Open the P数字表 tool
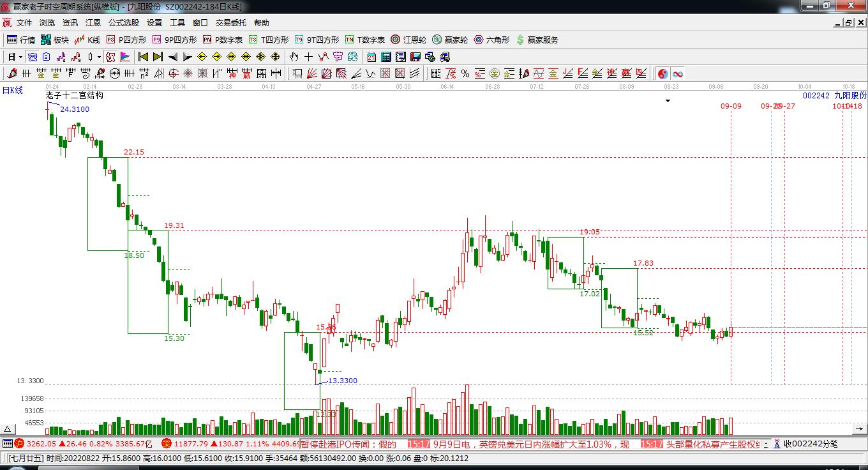The image size is (868, 470). click(x=223, y=40)
